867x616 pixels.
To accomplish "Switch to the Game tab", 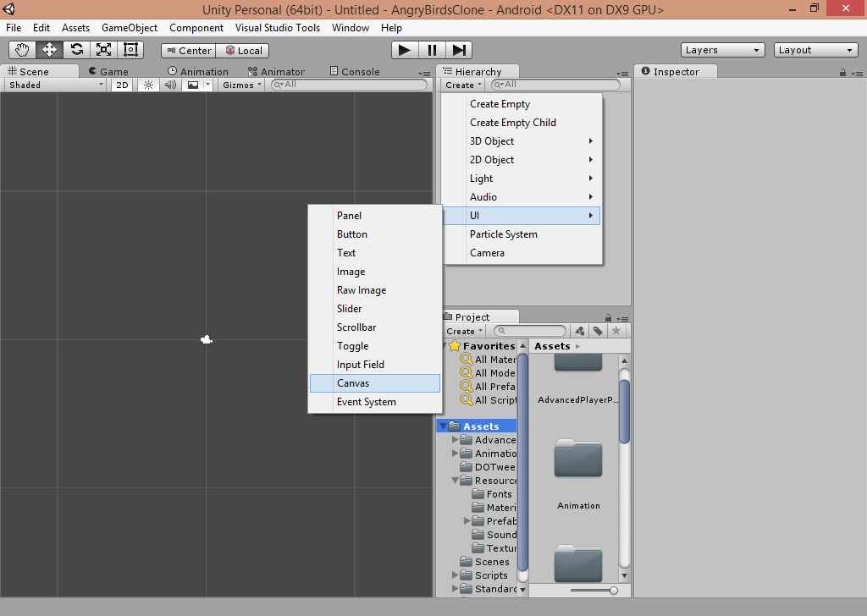I will click(108, 71).
